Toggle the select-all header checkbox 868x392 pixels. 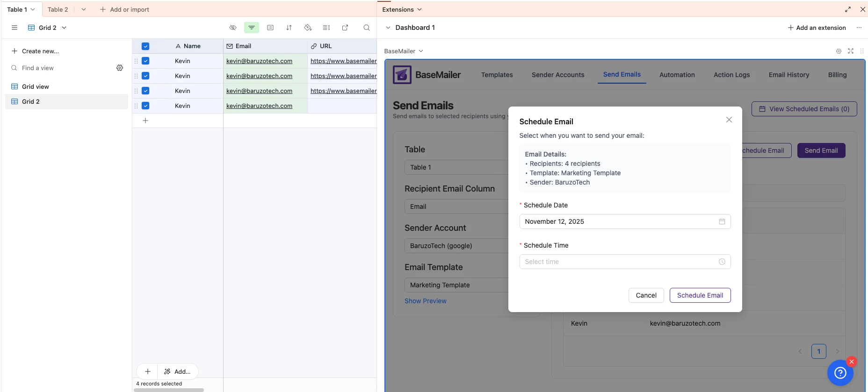point(145,46)
